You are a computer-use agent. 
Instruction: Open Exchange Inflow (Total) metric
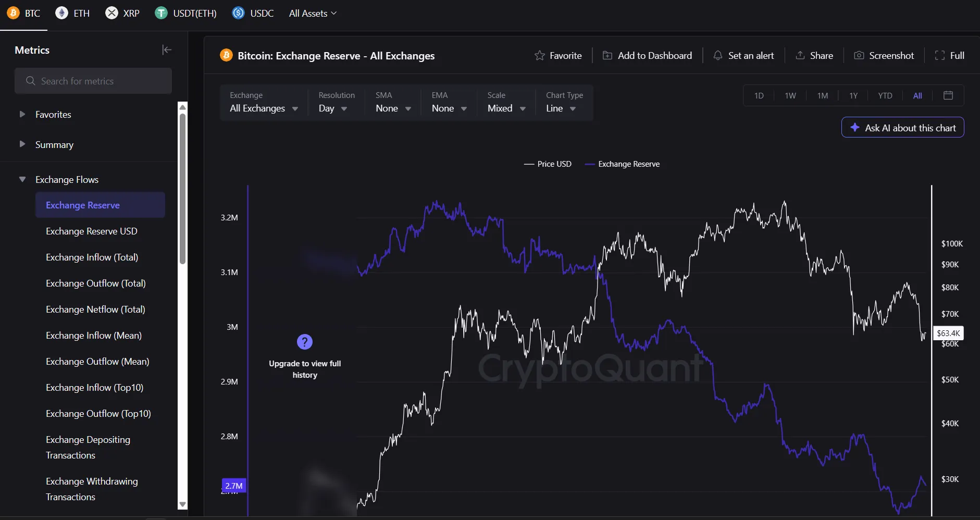[x=92, y=257]
